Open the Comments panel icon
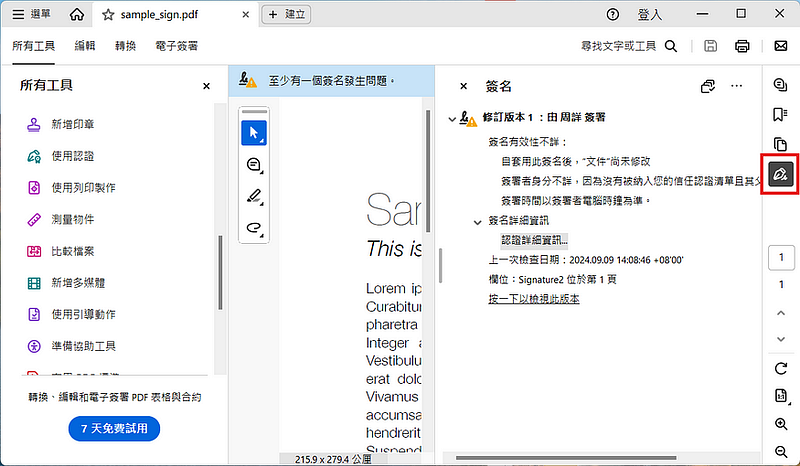 [780, 85]
